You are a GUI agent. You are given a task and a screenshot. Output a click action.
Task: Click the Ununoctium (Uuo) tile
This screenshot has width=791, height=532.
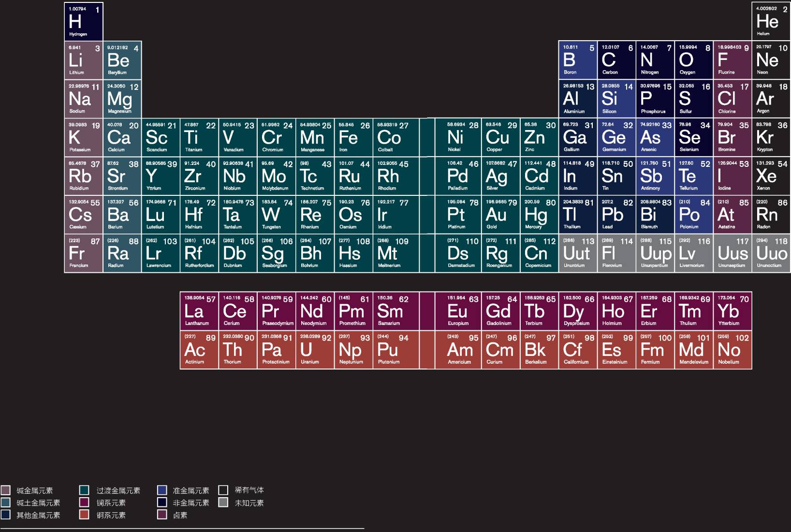(x=771, y=253)
